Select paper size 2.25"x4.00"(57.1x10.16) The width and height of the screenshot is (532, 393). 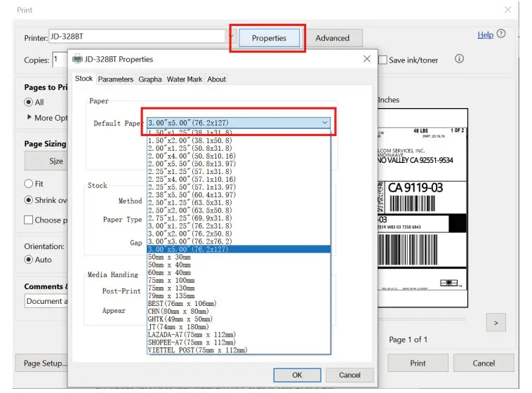239,179
